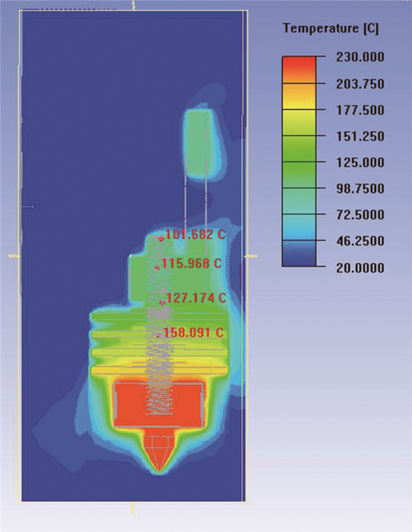Click the Temperature [C] legend title
The image size is (412, 532).
point(331,28)
